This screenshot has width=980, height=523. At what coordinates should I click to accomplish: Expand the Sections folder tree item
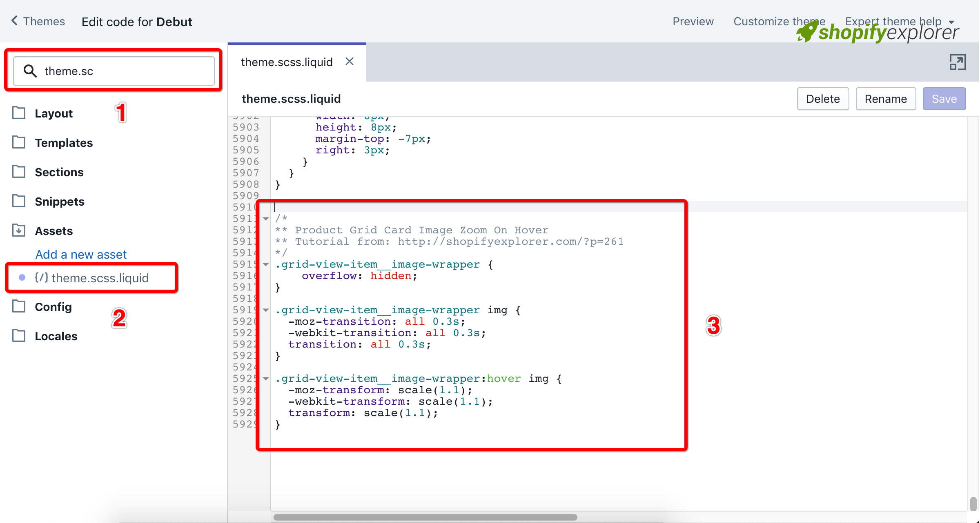(x=60, y=172)
